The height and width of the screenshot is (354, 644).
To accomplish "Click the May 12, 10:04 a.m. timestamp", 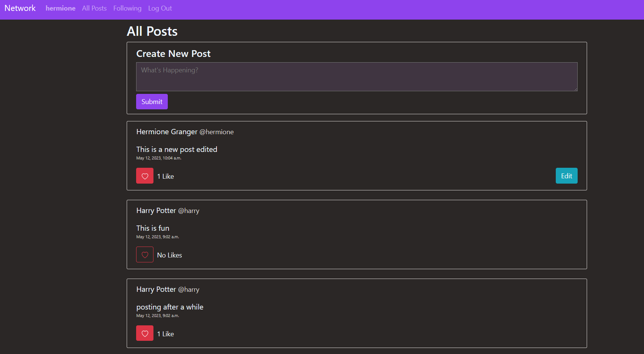I will pyautogui.click(x=158, y=158).
